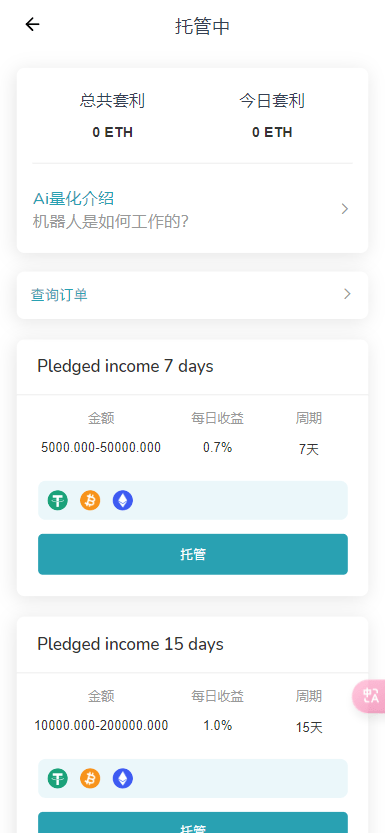Tap 机器人是如何工作的? subtitle text
This screenshot has width=385, height=833.
(111, 222)
